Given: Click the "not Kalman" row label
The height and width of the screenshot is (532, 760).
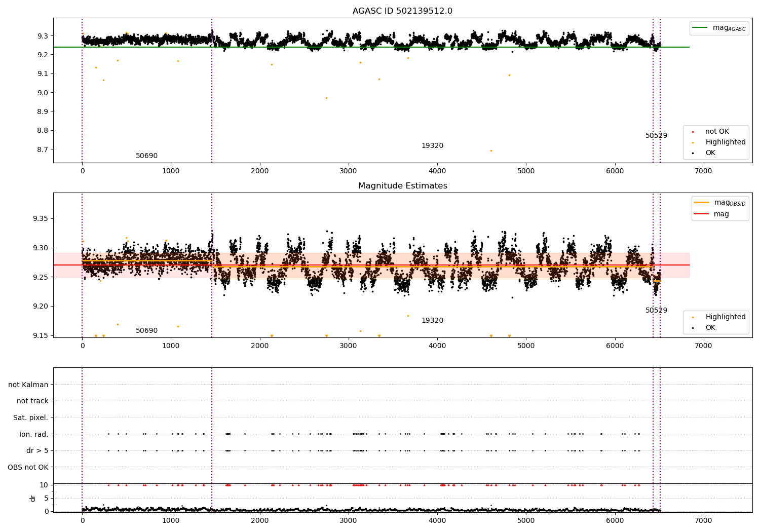Looking at the screenshot, I should click(x=28, y=385).
